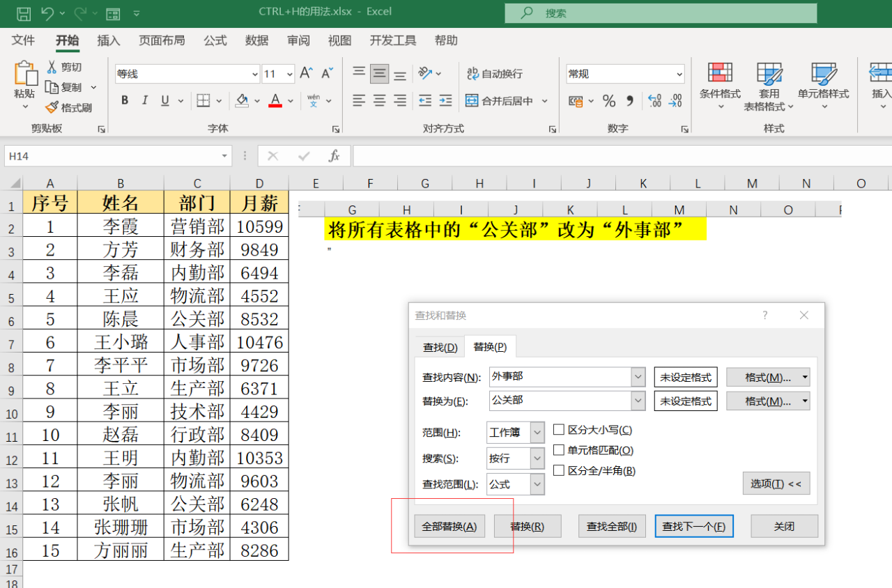Increase font size with larger A icon
The height and width of the screenshot is (588, 892).
[x=305, y=73]
